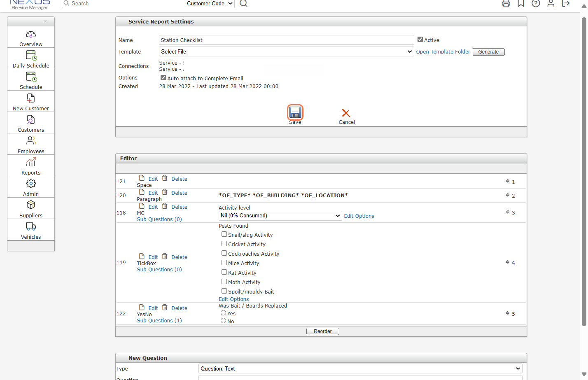Click trash icon for question 121
This screenshot has height=380, width=588.
pyautogui.click(x=165, y=178)
